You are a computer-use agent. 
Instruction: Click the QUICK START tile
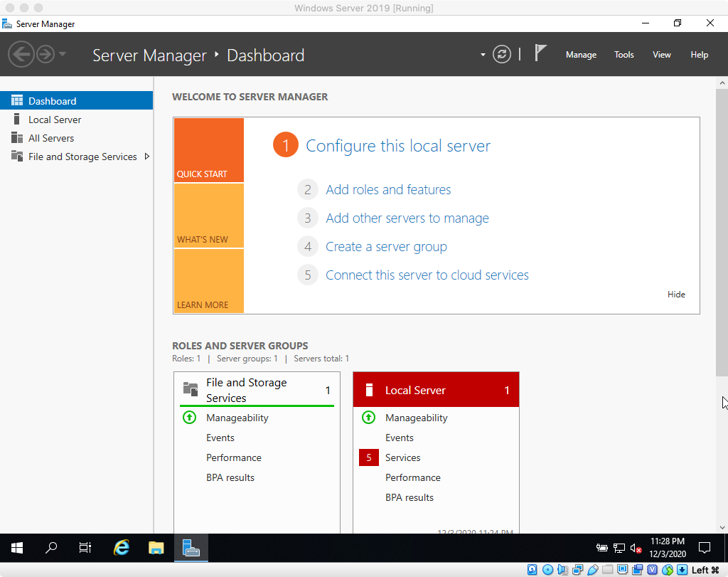point(209,150)
